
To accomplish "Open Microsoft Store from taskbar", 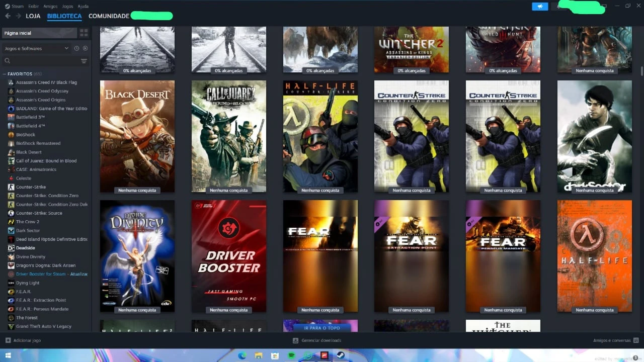I will click(275, 355).
